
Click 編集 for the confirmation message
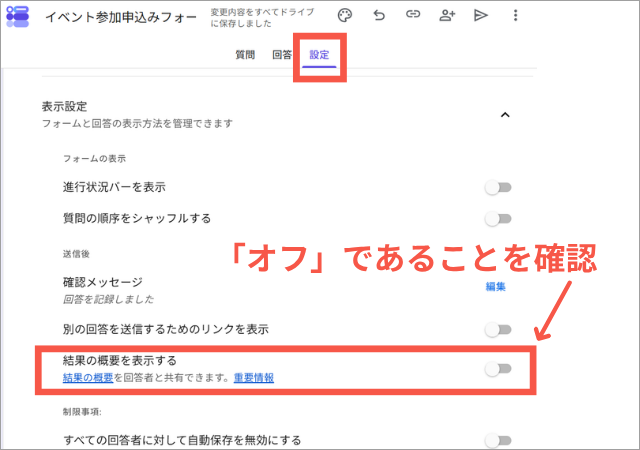tap(496, 287)
